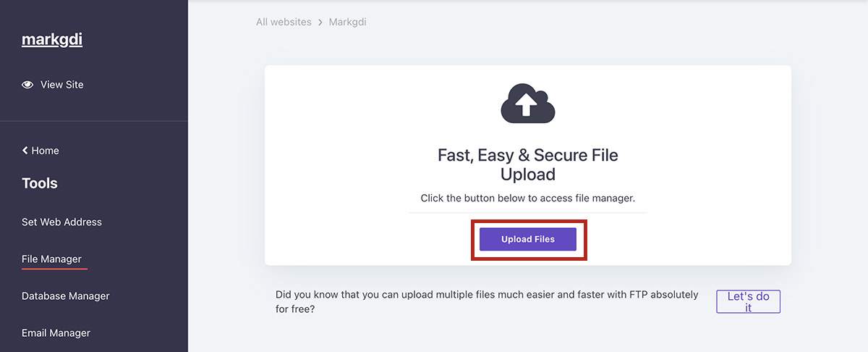The width and height of the screenshot is (868, 352).
Task: Click the cloud upload icon
Action: 527,104
